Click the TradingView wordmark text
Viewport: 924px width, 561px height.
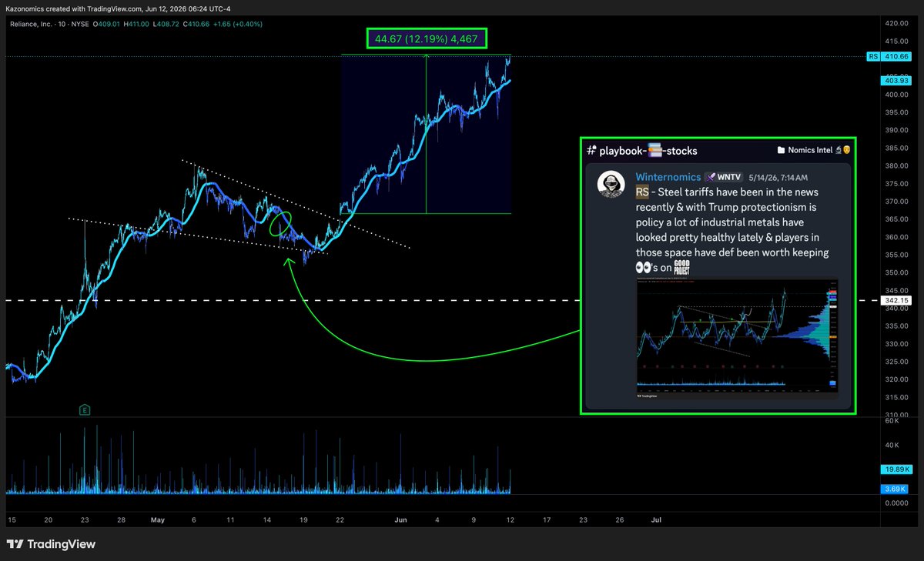62,544
